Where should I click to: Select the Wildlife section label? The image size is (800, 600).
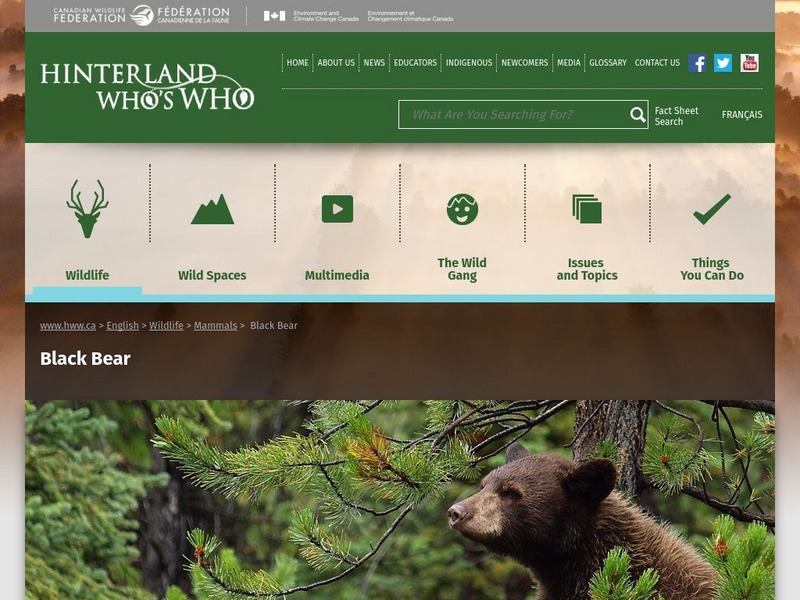87,276
